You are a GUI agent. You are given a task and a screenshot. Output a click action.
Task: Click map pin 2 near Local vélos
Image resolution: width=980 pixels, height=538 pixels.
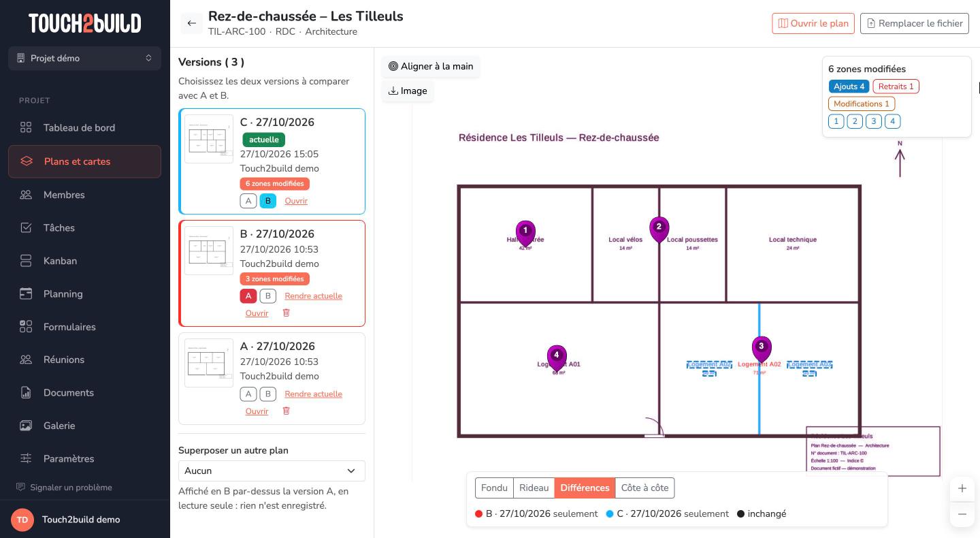[659, 229]
